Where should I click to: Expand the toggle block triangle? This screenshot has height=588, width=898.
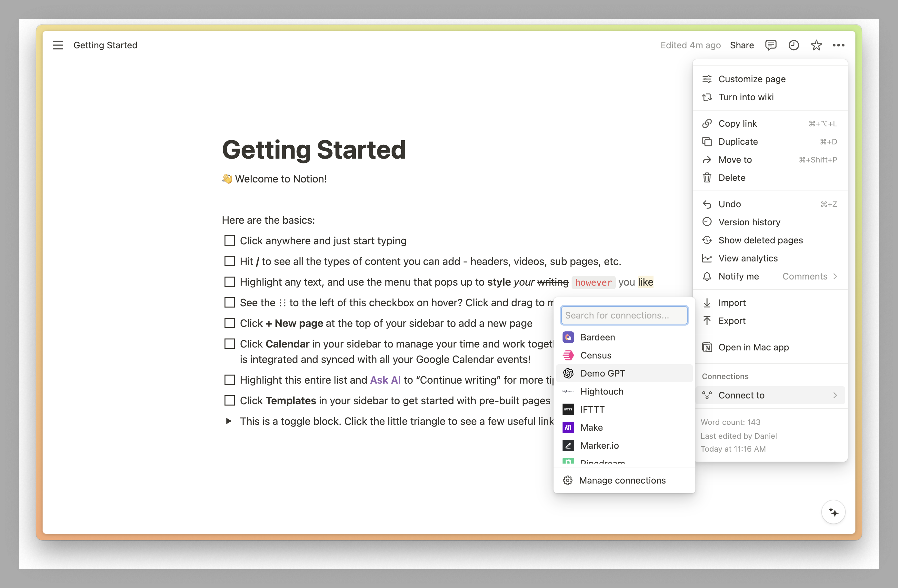[x=229, y=421]
